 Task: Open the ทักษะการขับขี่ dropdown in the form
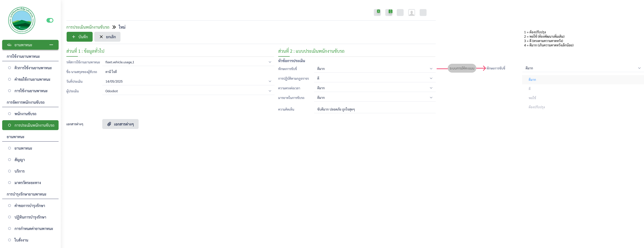point(374,69)
